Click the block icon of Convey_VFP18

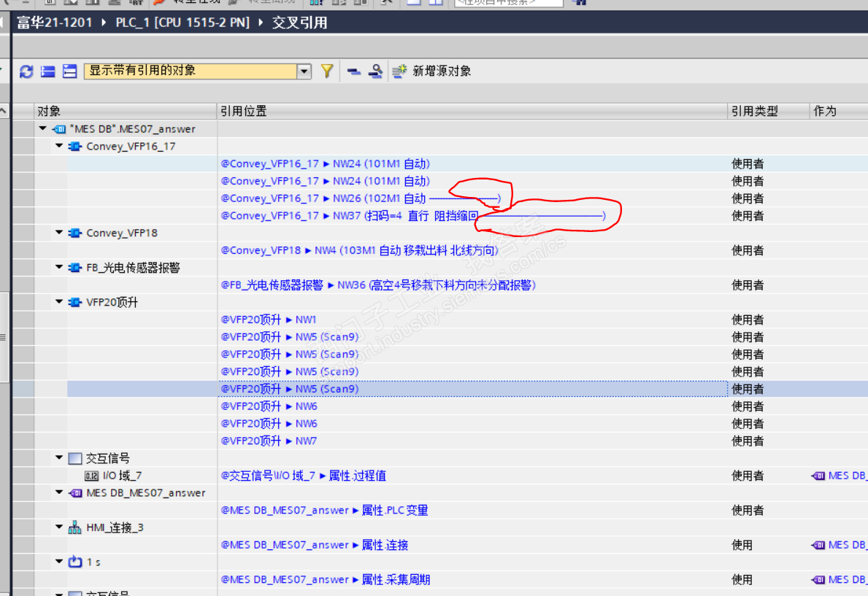(x=74, y=233)
